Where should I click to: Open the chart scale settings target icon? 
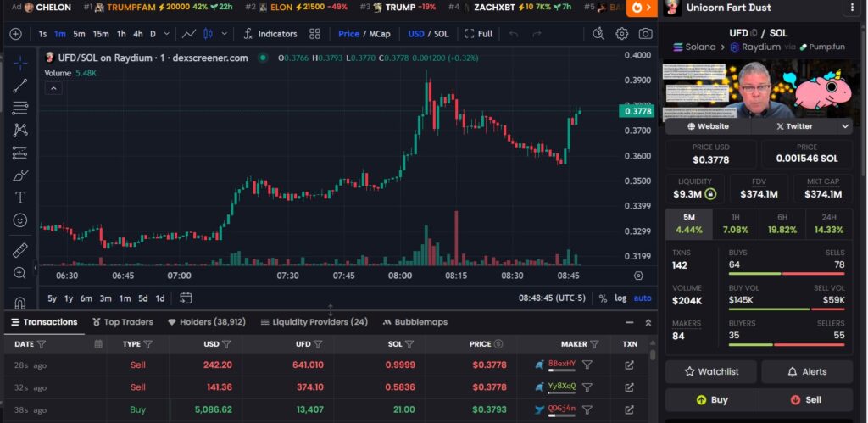click(638, 276)
